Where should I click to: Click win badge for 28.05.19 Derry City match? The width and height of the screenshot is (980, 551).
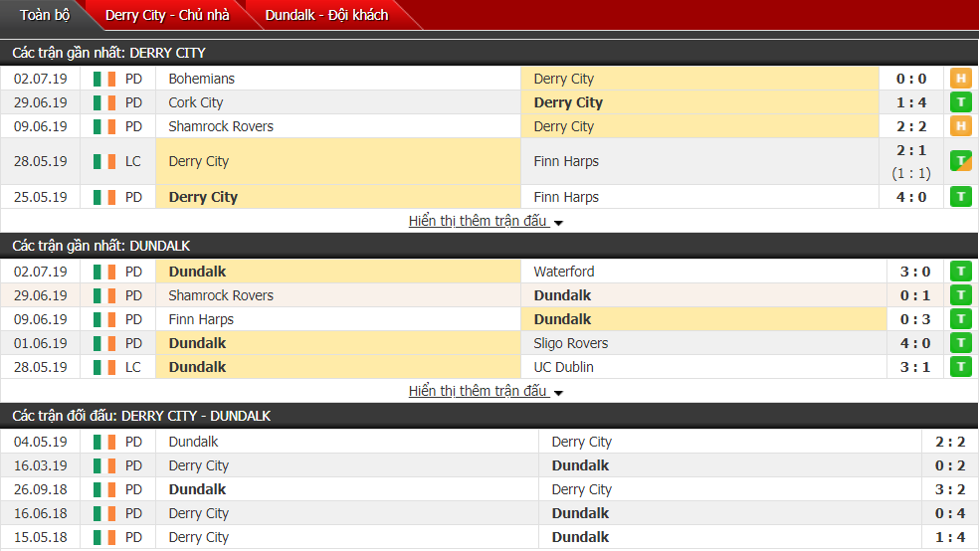click(x=961, y=161)
